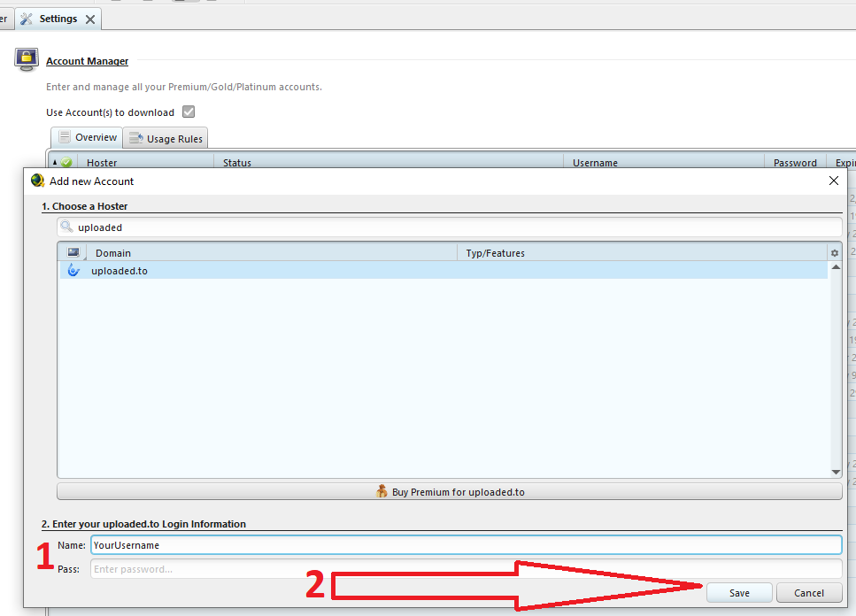Click the Settings tab tools icon
This screenshot has width=856, height=616.
click(27, 19)
